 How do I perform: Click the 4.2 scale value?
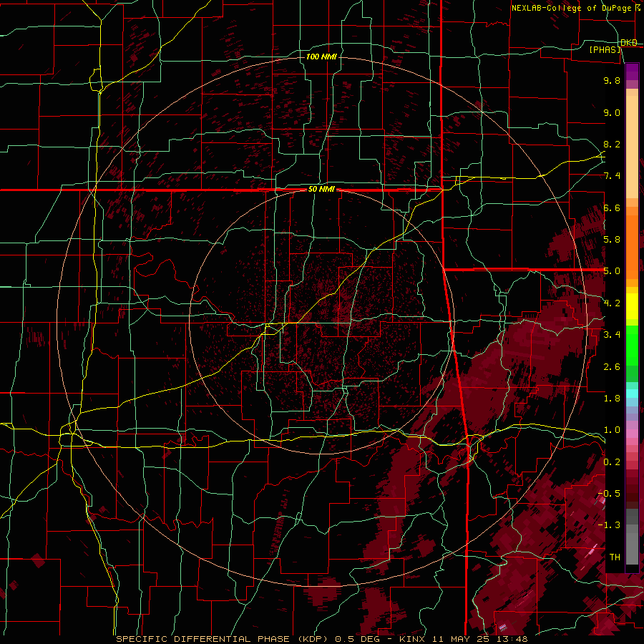[612, 303]
